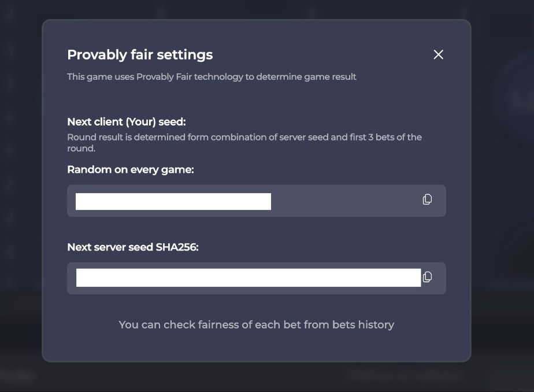Select the redacted server seed hash value

[x=248, y=278]
